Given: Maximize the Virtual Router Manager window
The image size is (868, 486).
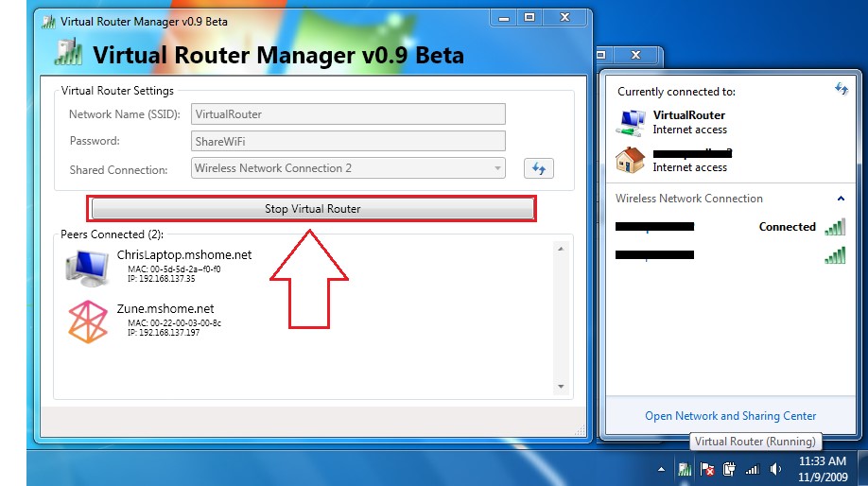Looking at the screenshot, I should [x=529, y=17].
